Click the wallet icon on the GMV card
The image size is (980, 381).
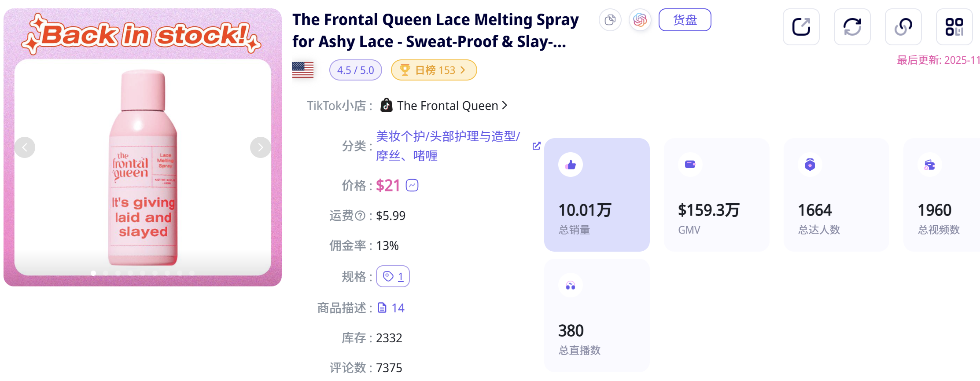click(x=690, y=164)
